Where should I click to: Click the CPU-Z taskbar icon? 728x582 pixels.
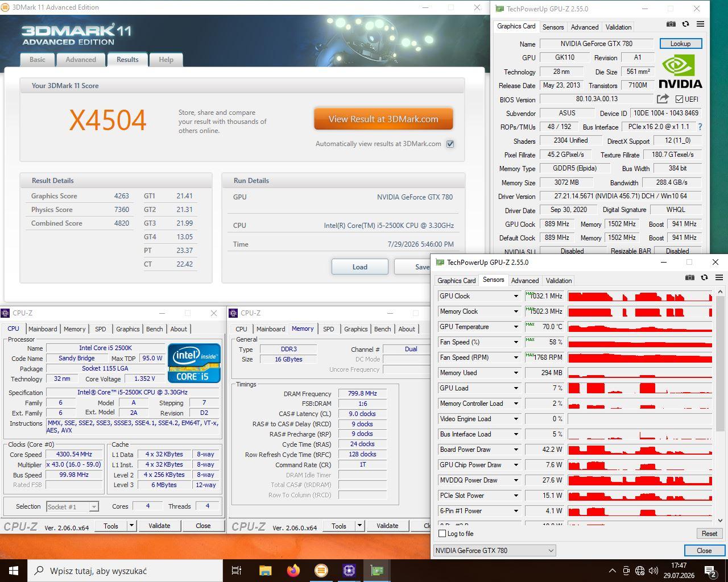tap(349, 570)
